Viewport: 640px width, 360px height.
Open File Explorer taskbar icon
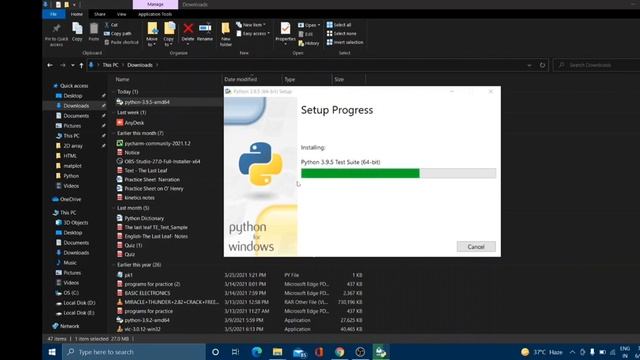point(278,352)
